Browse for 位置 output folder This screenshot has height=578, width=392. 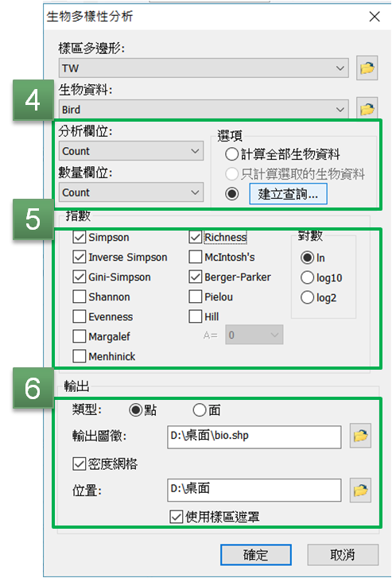tap(360, 491)
